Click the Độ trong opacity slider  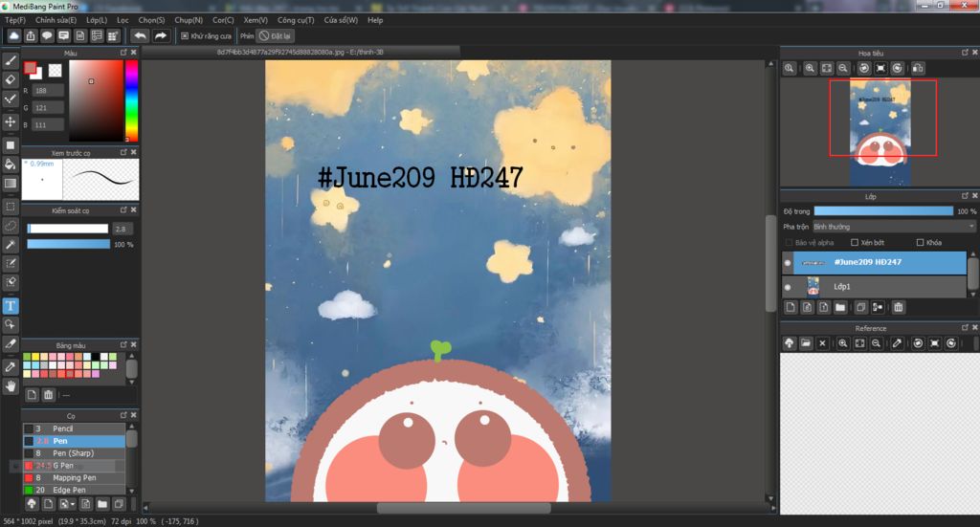(x=883, y=211)
